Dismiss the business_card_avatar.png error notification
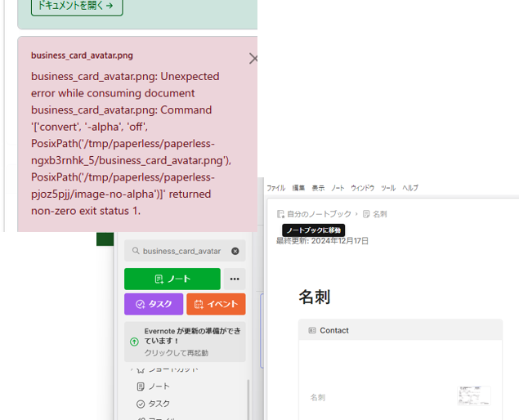Screen dimensions: 519x420 253,59
